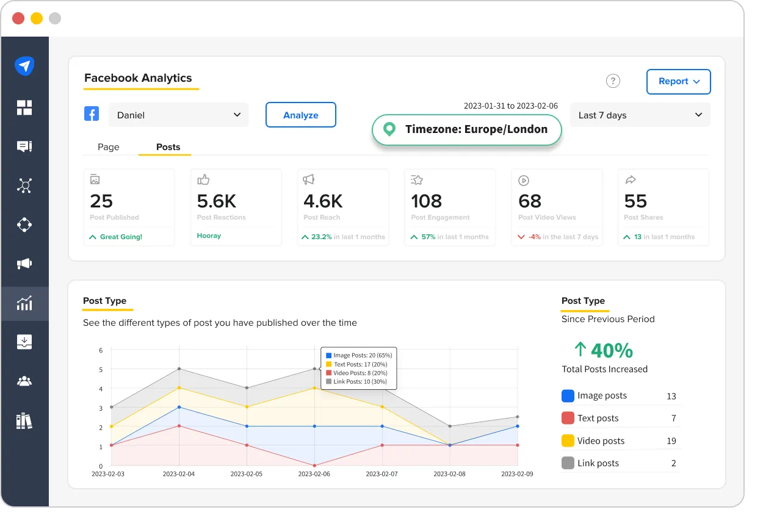Viewport: 763px width, 532px height.
Task: Open the Report dropdown menu
Action: (678, 81)
